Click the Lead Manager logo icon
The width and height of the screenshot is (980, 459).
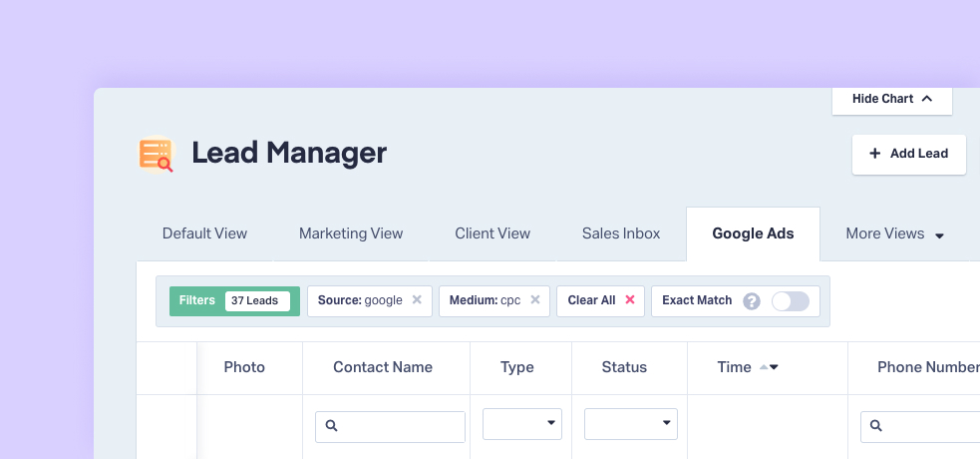(157, 154)
